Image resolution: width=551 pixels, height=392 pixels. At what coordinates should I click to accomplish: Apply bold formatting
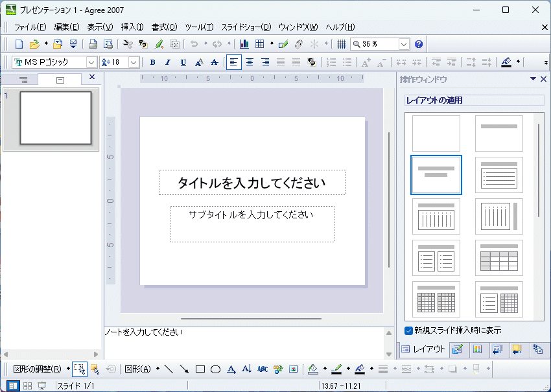[x=152, y=62]
